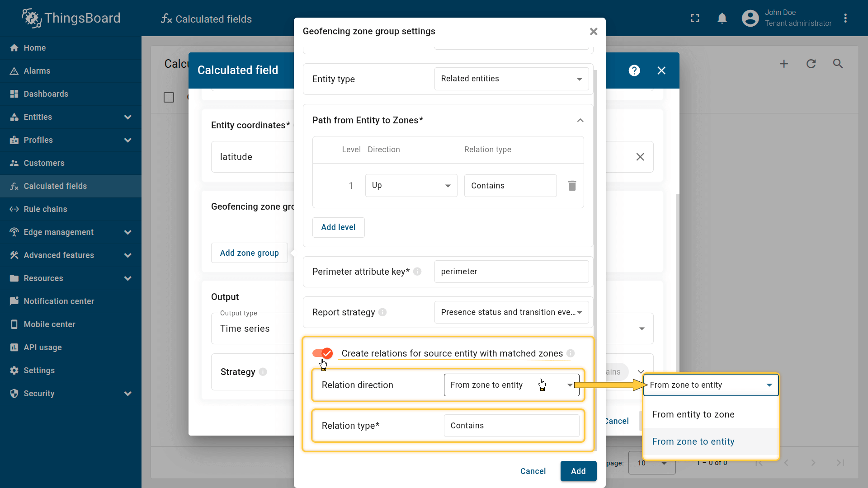Collapse the Path from Entity to Zones section

(580, 120)
